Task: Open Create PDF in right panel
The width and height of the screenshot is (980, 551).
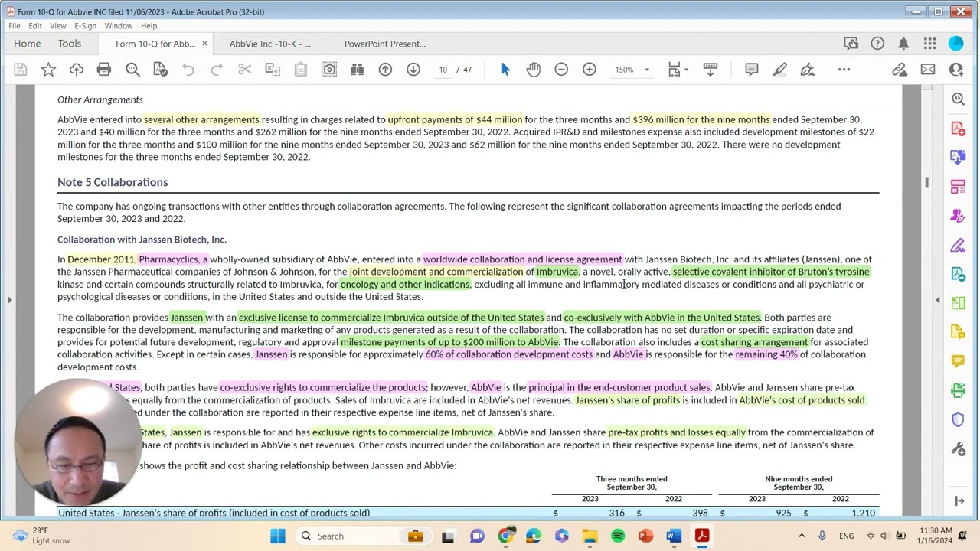Action: [x=958, y=129]
